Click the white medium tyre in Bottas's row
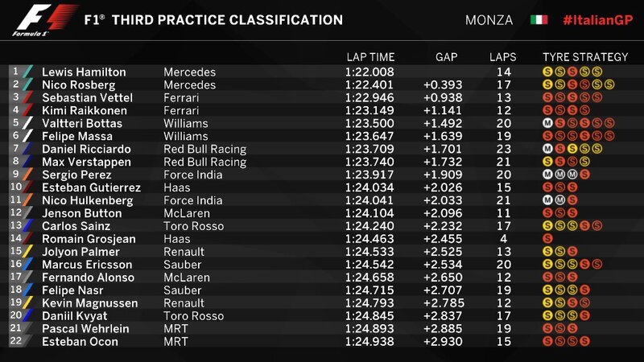 (x=547, y=123)
